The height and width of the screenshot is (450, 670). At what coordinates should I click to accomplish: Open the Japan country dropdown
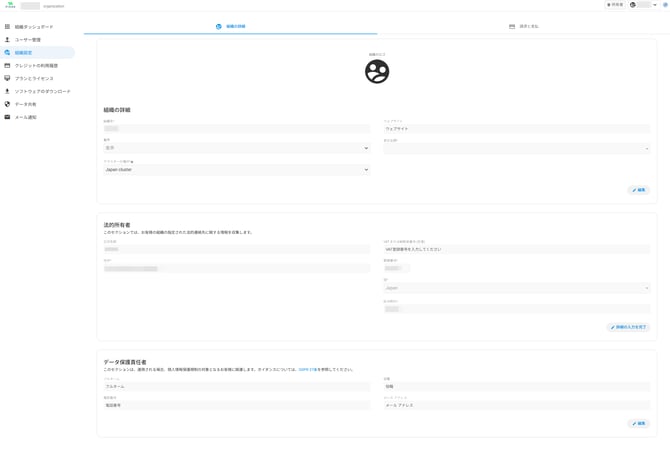click(x=516, y=288)
